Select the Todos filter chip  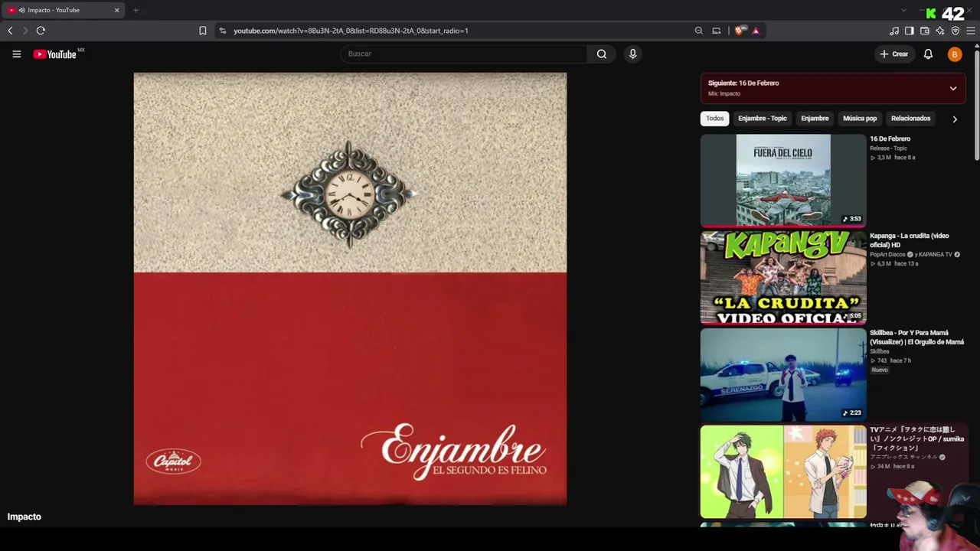tap(714, 119)
